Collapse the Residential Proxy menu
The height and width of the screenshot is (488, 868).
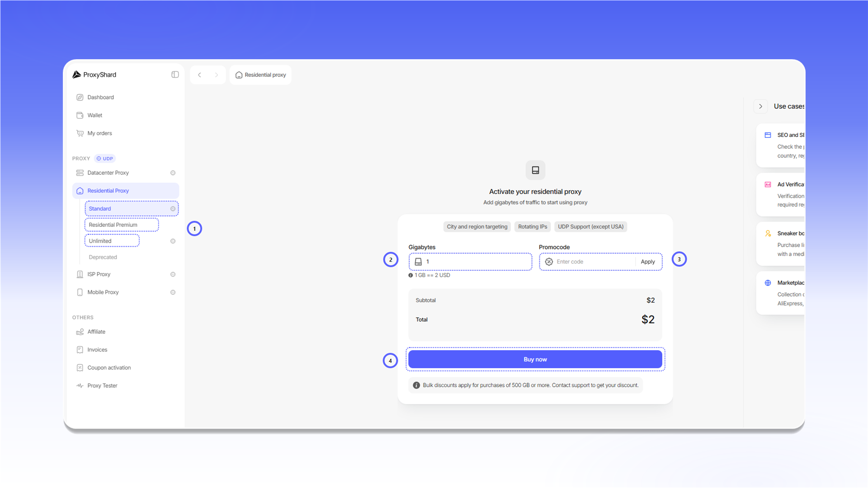tap(126, 191)
